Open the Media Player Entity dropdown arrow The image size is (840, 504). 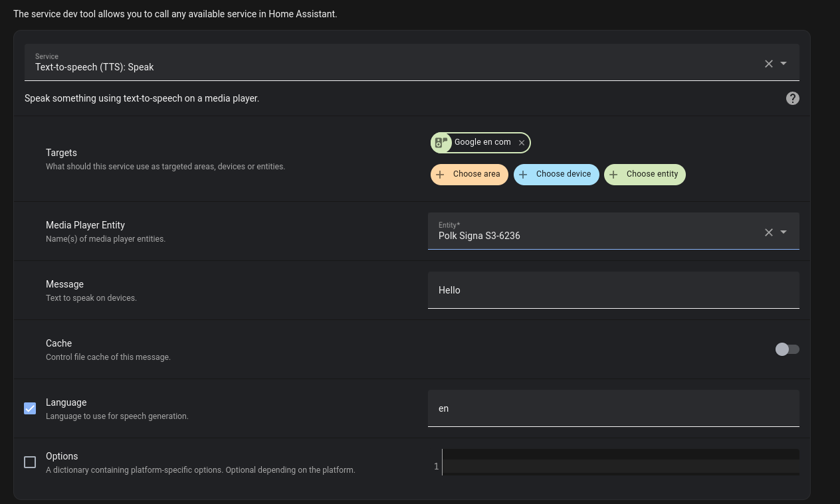tap(784, 232)
